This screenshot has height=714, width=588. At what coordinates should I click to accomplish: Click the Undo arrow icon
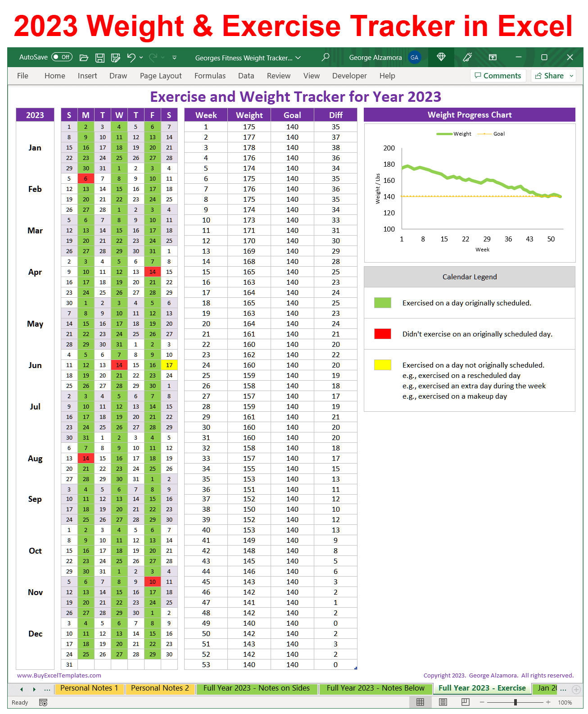(x=131, y=57)
